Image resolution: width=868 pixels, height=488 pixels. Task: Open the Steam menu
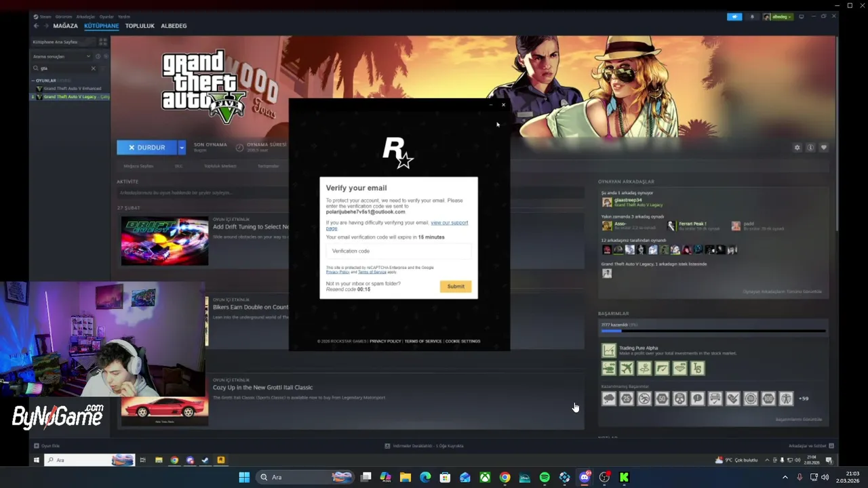45,16
